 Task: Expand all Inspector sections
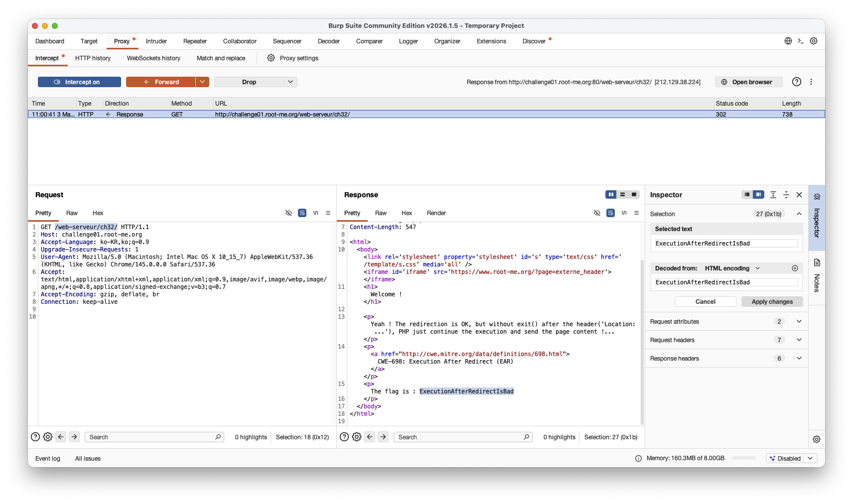click(x=773, y=195)
